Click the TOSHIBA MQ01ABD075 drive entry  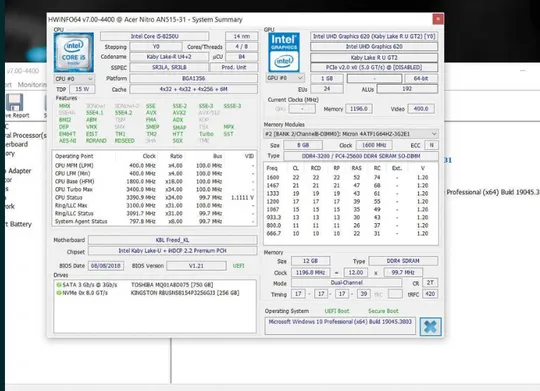[172, 285]
